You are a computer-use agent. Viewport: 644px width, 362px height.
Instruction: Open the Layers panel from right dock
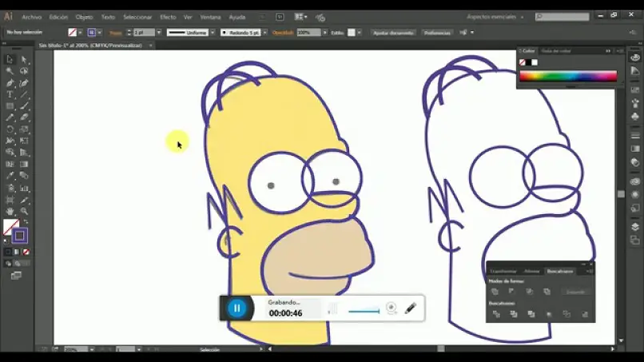tap(635, 227)
